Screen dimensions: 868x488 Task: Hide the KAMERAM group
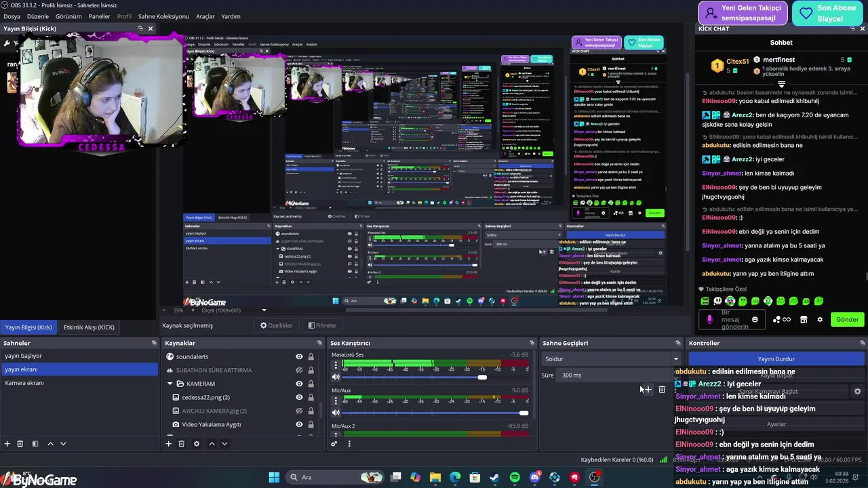(299, 384)
